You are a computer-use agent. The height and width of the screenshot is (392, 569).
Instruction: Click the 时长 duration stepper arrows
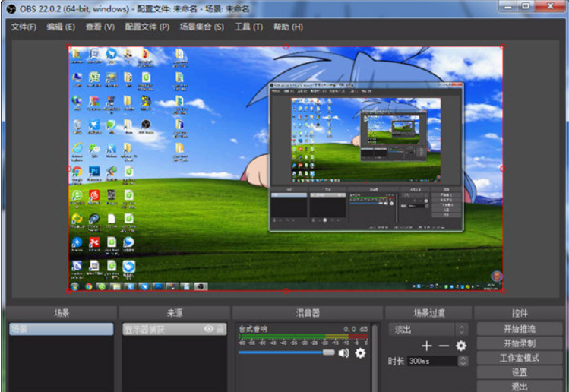[x=463, y=361]
